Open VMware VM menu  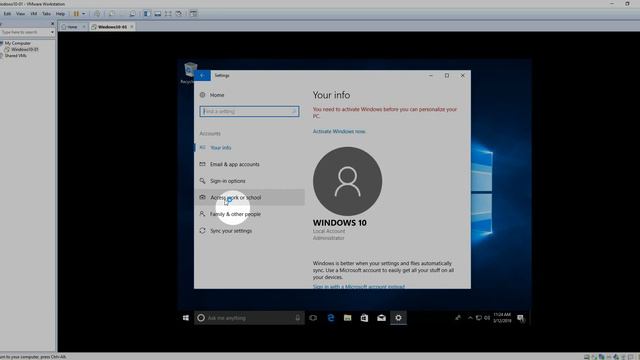pos(34,13)
